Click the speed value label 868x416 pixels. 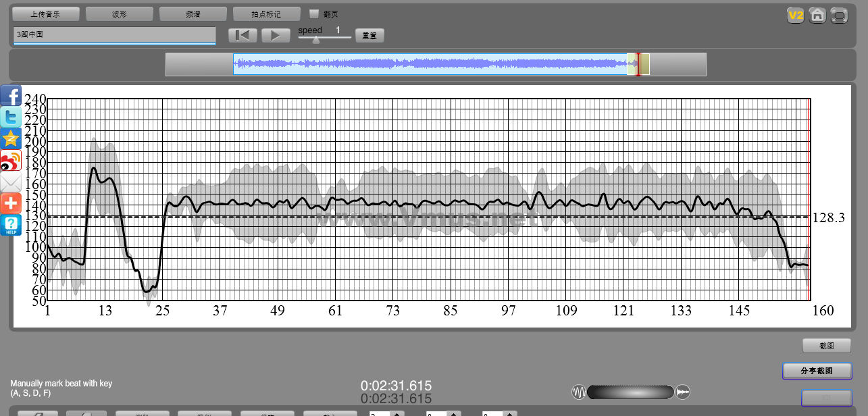[338, 30]
